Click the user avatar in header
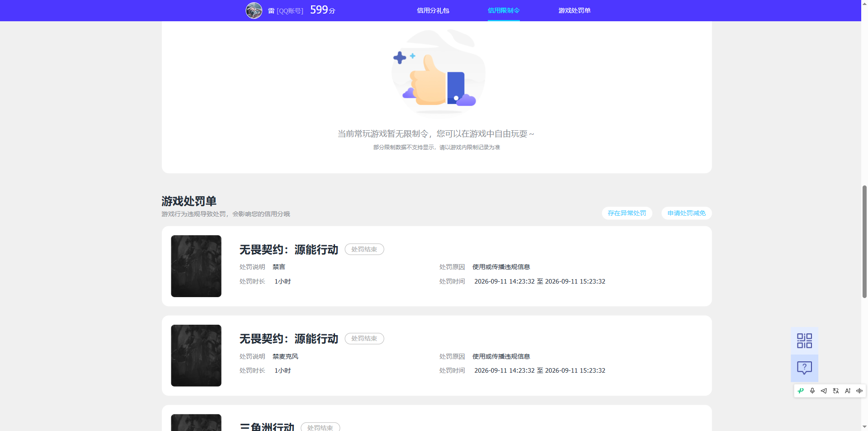The height and width of the screenshot is (431, 868). [254, 10]
